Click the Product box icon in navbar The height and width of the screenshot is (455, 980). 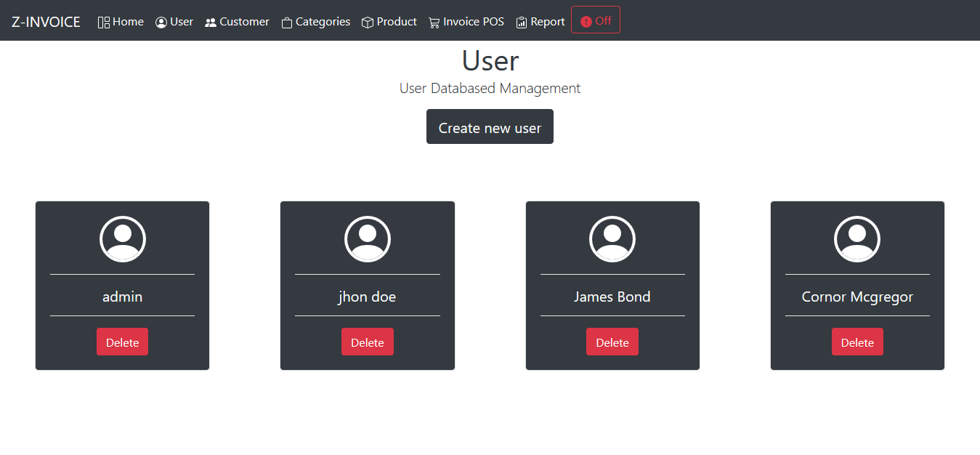368,23
